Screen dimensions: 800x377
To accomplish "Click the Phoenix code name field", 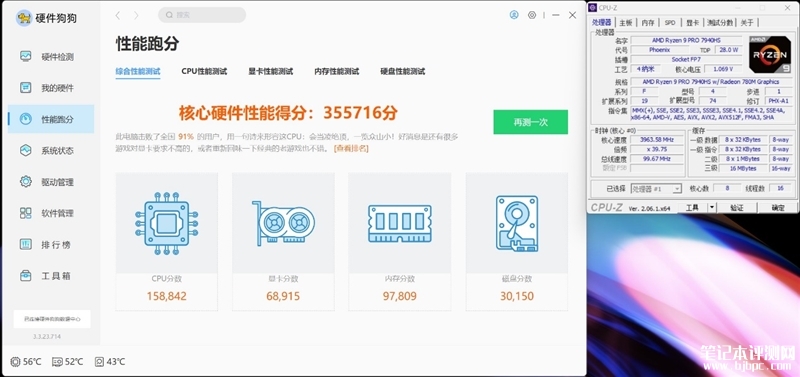I will (660, 50).
